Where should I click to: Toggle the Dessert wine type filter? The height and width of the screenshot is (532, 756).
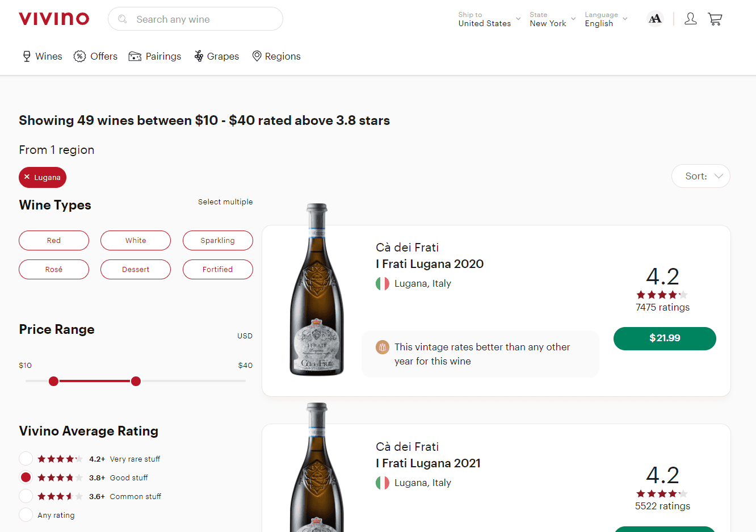[136, 269]
